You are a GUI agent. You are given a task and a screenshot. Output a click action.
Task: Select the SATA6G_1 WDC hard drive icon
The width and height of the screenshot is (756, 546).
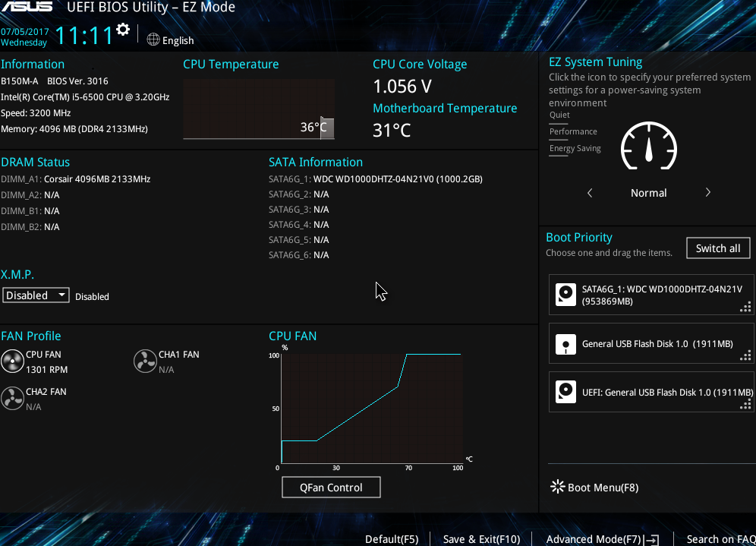pos(565,294)
